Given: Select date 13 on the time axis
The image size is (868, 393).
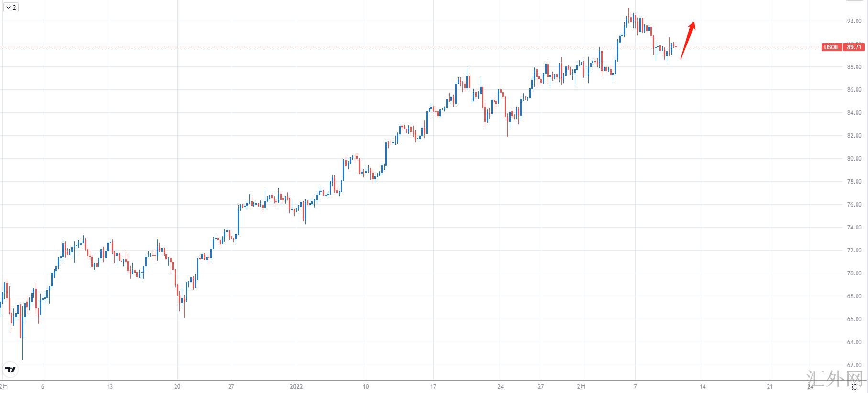Looking at the screenshot, I should point(110,387).
